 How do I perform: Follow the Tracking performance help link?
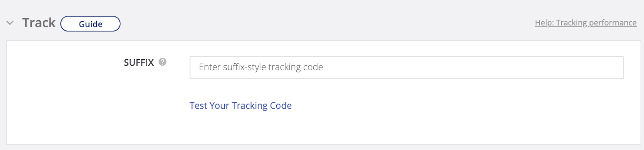coord(585,23)
